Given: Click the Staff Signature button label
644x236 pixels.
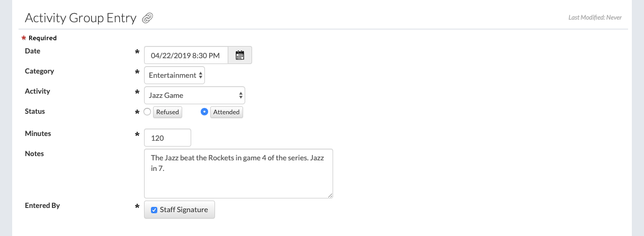Looking at the screenshot, I should click(184, 210).
